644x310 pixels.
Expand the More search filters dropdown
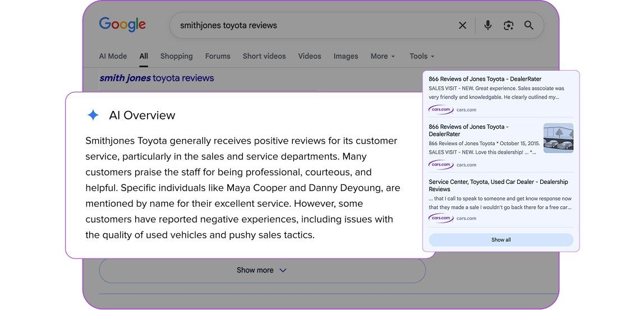[x=383, y=56]
